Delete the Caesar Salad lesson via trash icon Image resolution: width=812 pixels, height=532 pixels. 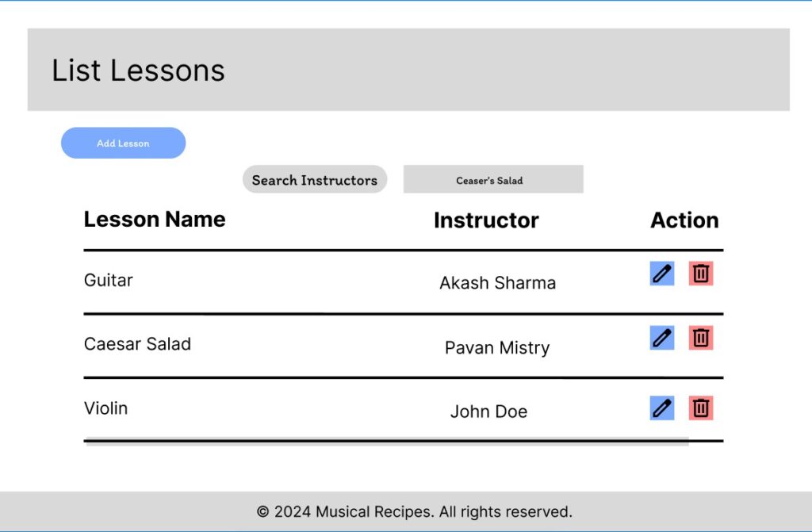pyautogui.click(x=701, y=337)
